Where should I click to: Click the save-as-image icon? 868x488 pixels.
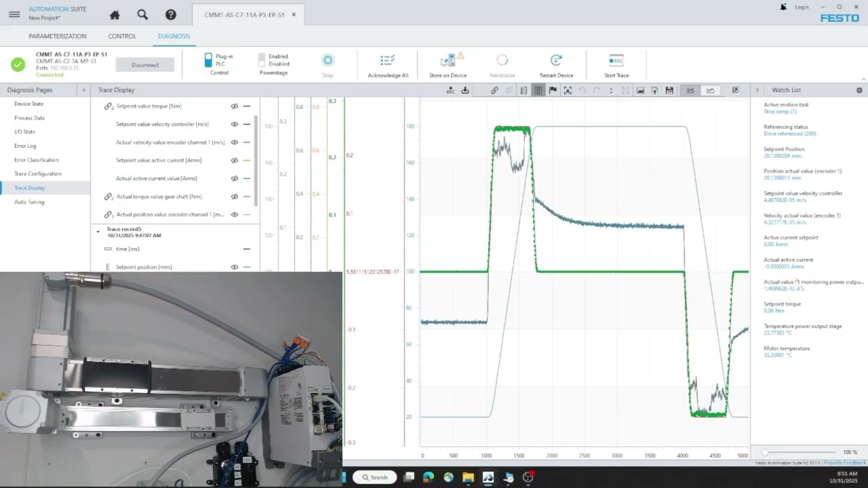coord(640,90)
